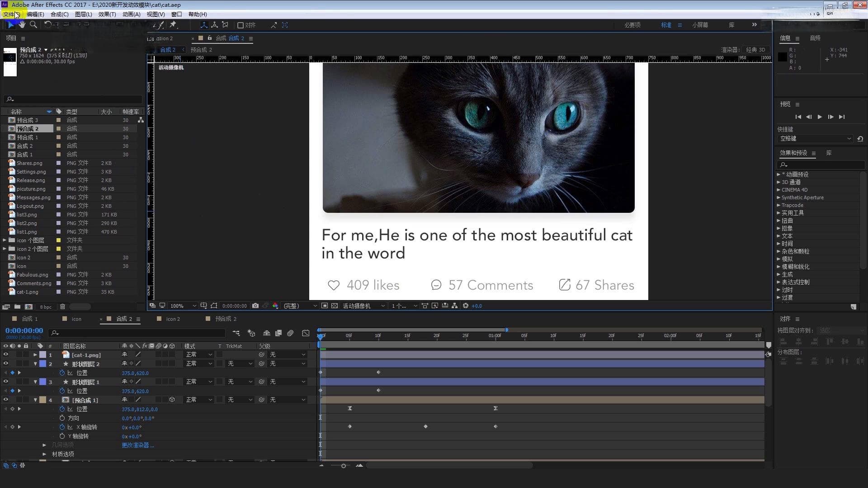868x488 pixels.
Task: Open the 合成(C) menu
Action: (59, 14)
